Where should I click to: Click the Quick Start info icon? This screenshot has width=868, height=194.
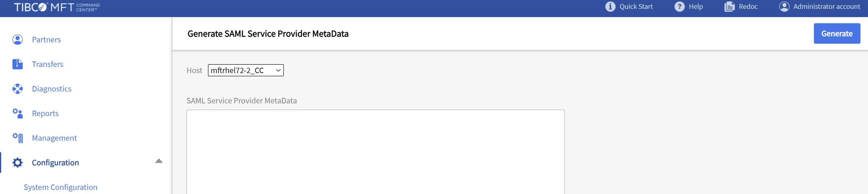[x=610, y=7]
